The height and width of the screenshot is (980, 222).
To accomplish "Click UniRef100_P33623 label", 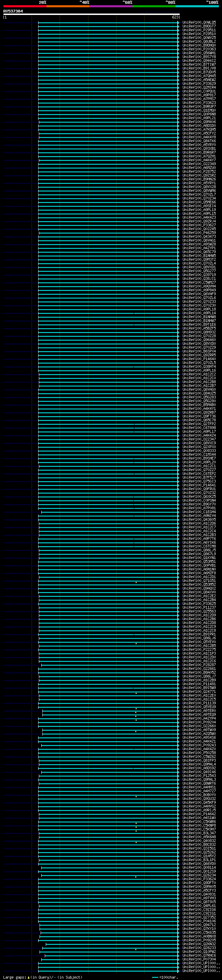I will 199,103.
